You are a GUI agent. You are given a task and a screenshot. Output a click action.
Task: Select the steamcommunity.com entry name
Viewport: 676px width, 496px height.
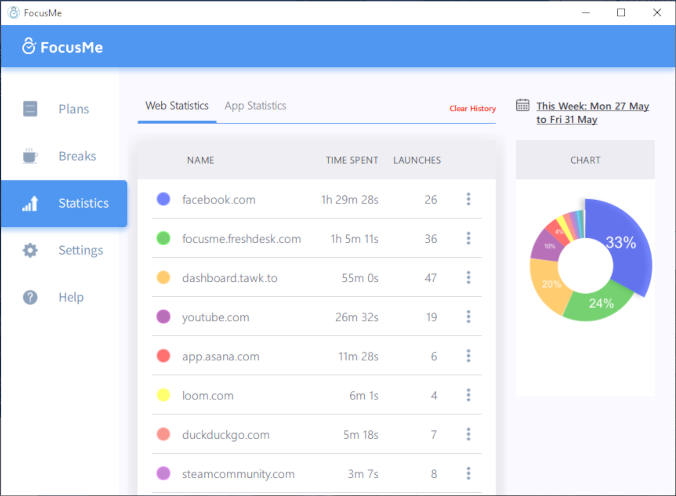(x=238, y=474)
